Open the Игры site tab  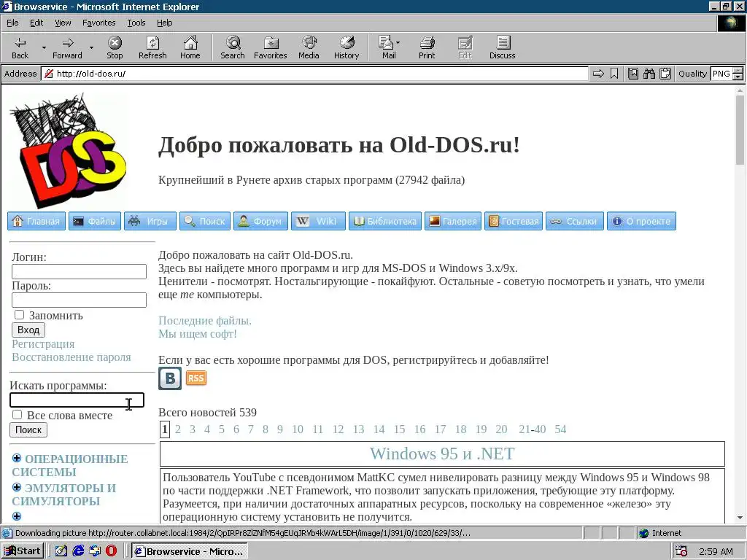[150, 221]
